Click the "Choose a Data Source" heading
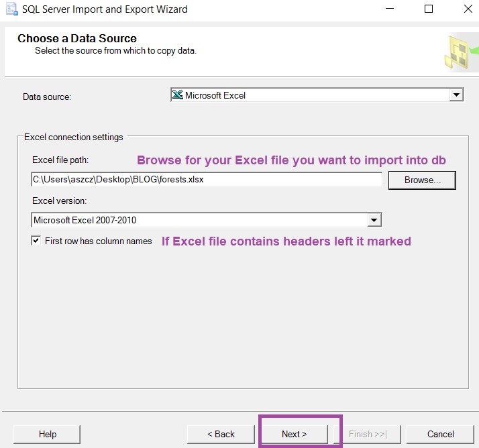This screenshot has height=448, width=479. (77, 39)
